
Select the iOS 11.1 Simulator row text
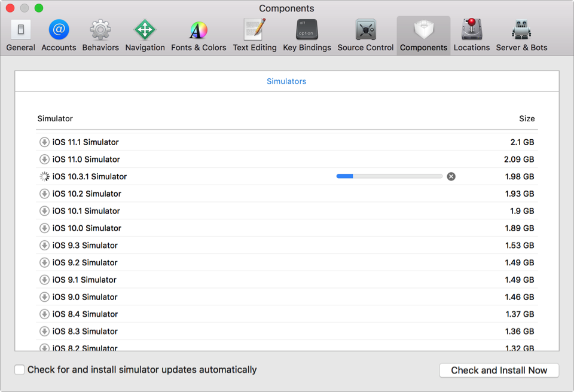point(86,142)
